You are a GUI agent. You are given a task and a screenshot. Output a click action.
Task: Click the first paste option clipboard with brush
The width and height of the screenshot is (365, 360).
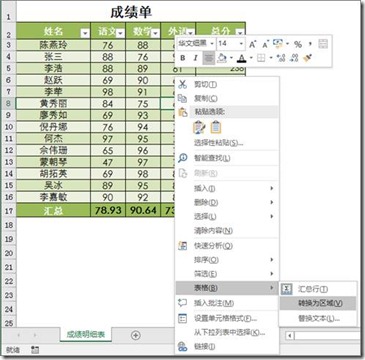tap(199, 127)
